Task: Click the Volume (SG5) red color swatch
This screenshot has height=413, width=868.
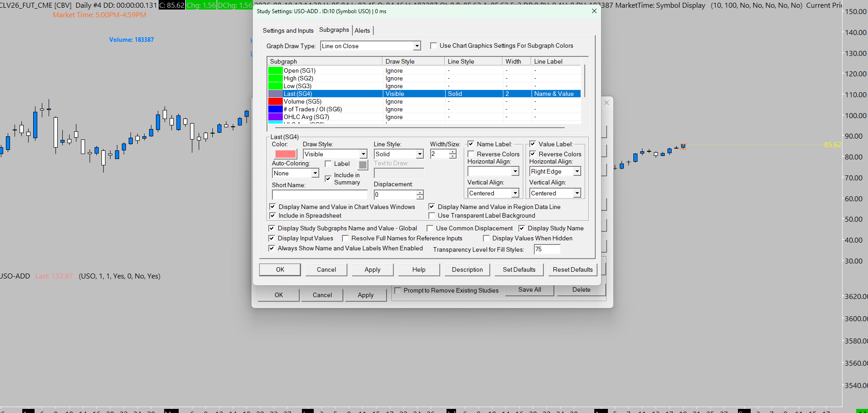Action: 276,101
